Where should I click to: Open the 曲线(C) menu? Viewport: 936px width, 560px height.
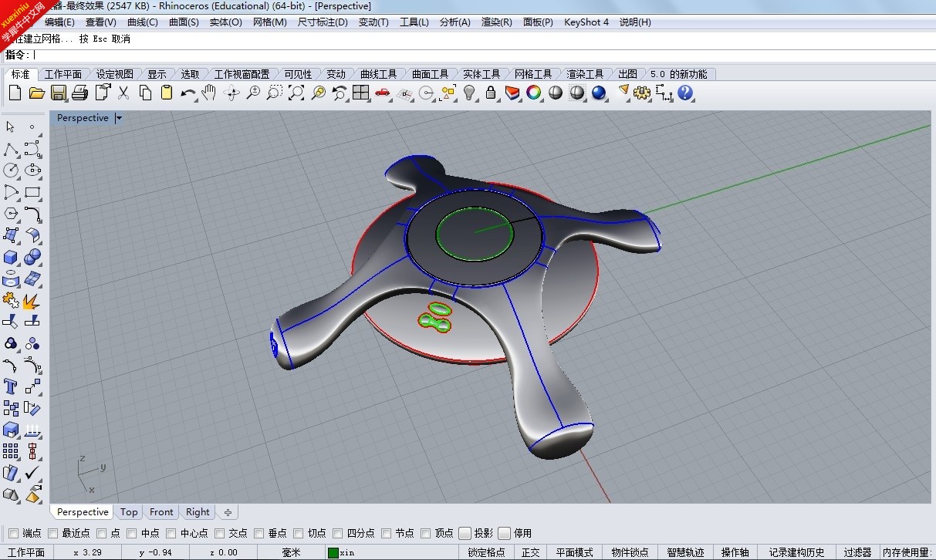click(142, 22)
